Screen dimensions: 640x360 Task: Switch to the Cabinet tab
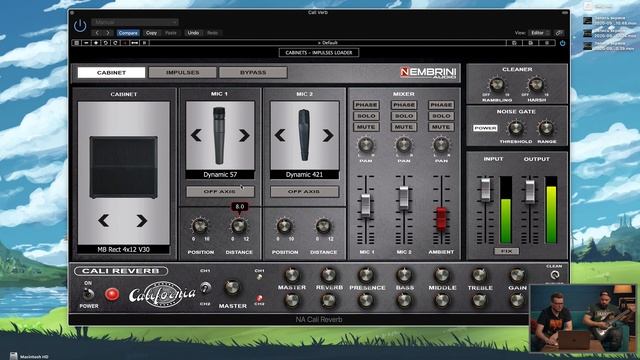click(x=111, y=73)
